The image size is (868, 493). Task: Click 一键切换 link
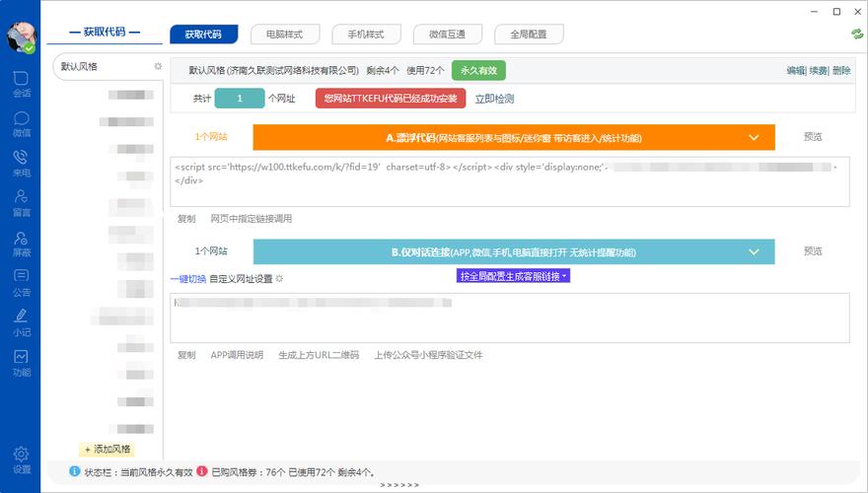click(188, 279)
